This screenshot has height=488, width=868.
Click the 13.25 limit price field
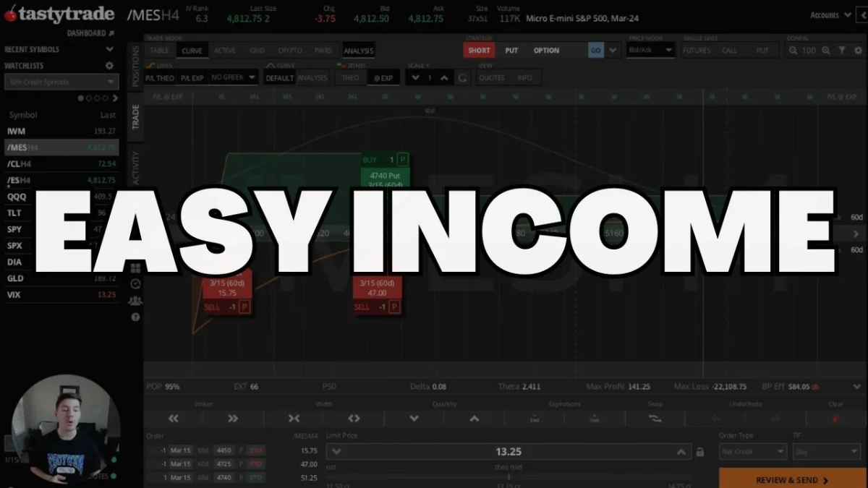(509, 452)
